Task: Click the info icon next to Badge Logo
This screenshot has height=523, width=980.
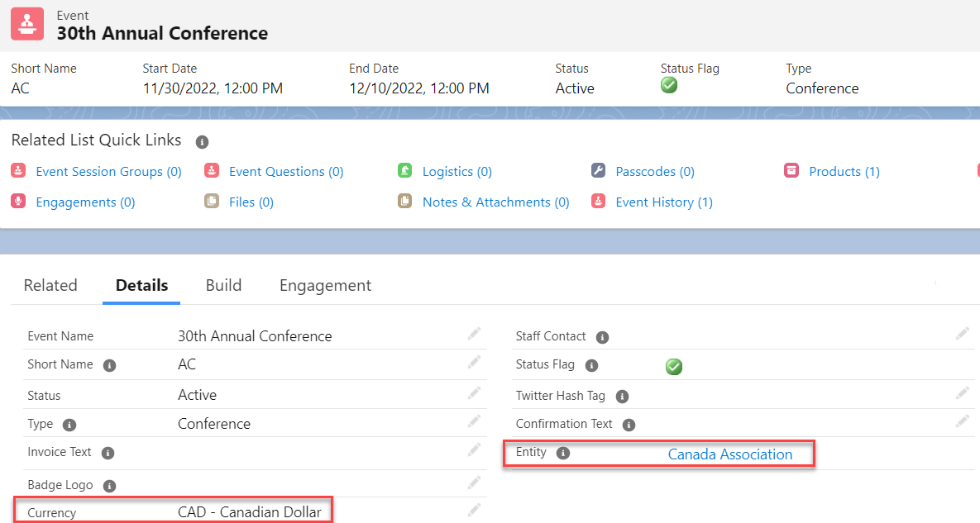Action: (x=109, y=486)
